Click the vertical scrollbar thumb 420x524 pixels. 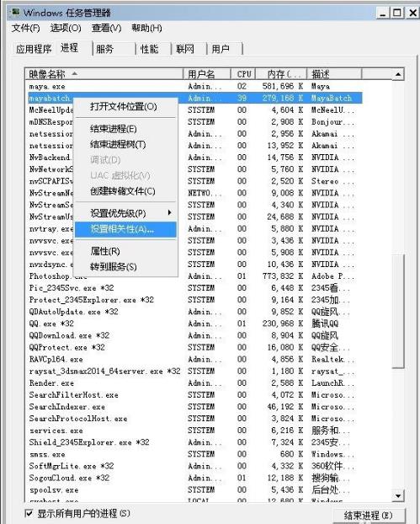tap(398, 311)
